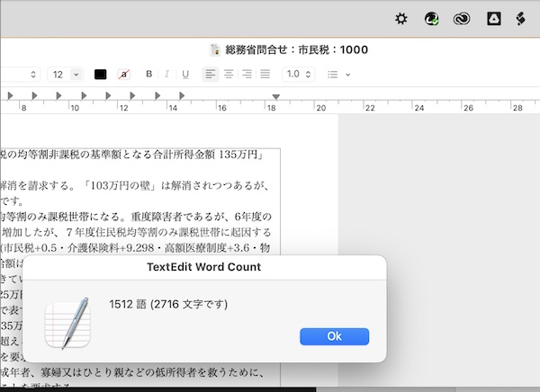Toggle italic text formatting
This screenshot has width=540, height=392.
167,74
